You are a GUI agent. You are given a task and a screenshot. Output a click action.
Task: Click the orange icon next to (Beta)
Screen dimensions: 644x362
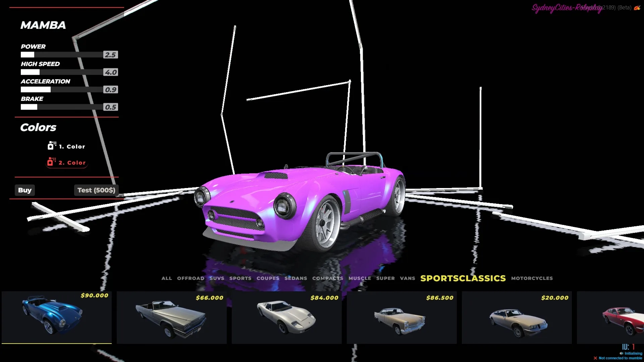637,7
